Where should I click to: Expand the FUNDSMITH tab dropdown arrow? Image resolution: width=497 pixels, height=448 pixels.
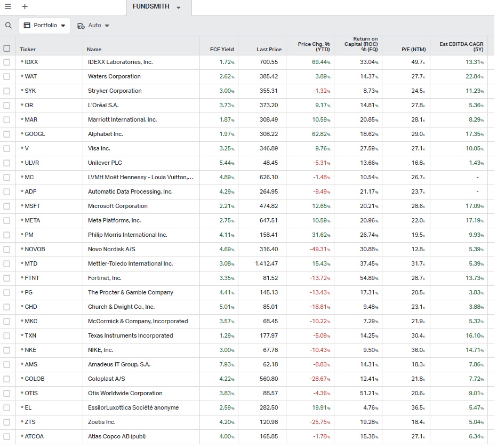[x=178, y=7]
